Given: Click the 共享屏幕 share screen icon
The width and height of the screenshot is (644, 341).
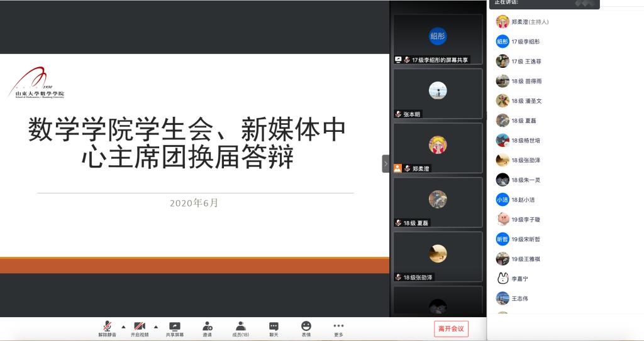Looking at the screenshot, I should (175, 327).
